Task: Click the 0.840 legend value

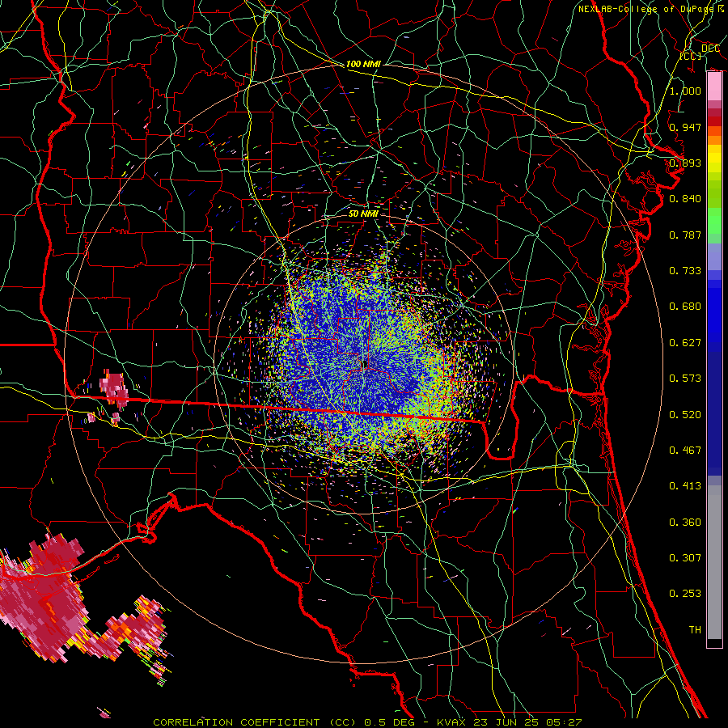Action: (x=685, y=199)
